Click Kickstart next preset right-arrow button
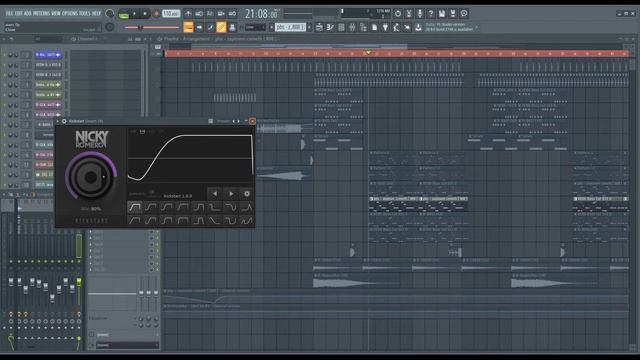The height and width of the screenshot is (360, 640). point(231,194)
